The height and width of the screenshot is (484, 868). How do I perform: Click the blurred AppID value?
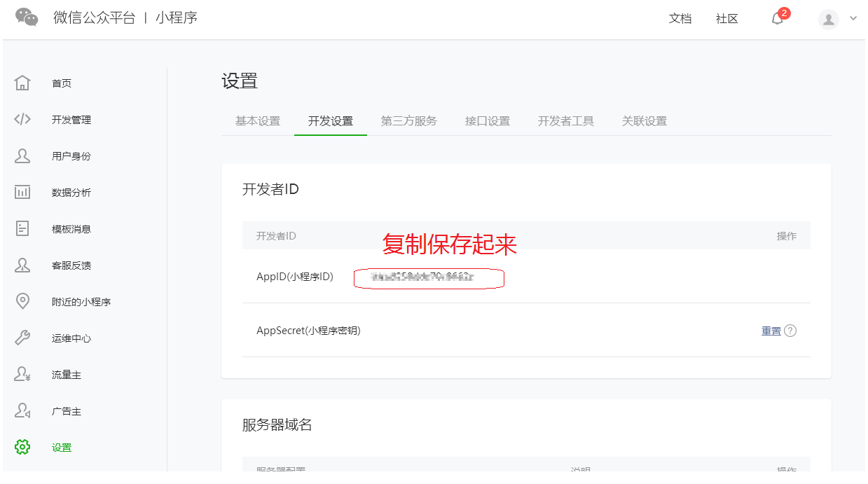click(423, 277)
